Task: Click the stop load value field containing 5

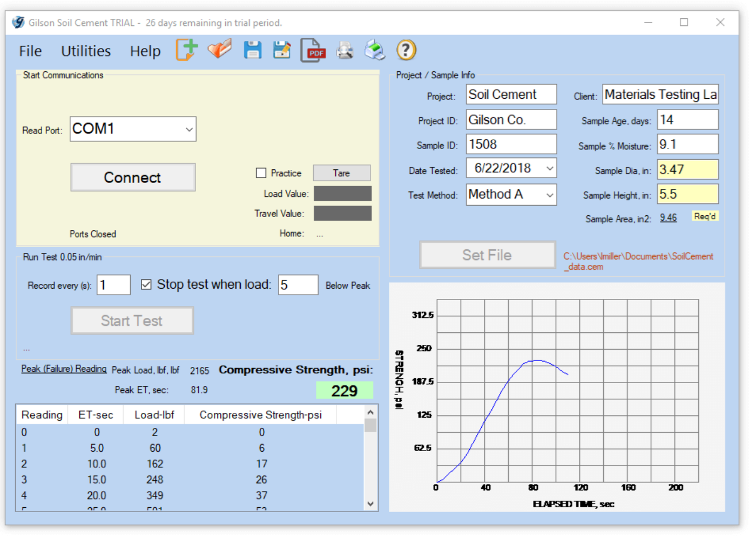Action: 298,284
